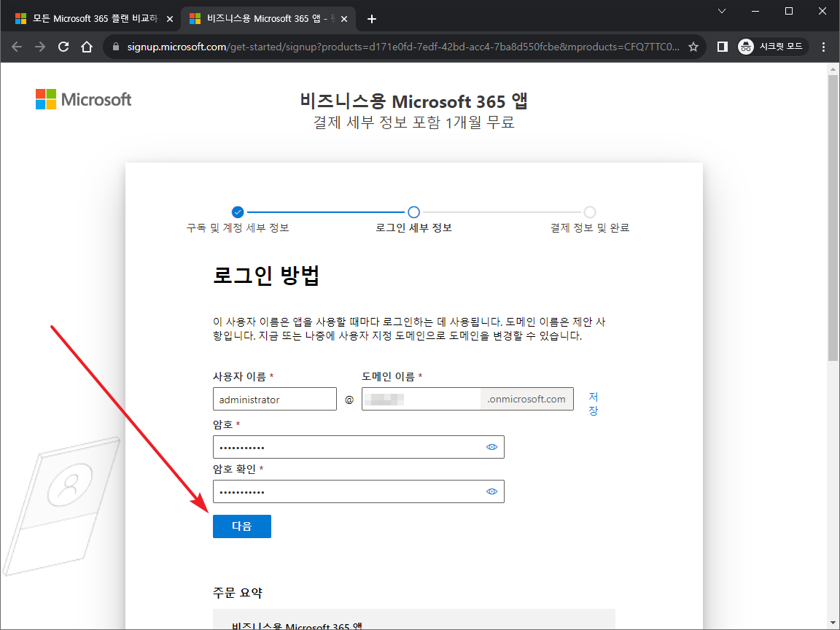Reload the signup page
Image resolution: width=840 pixels, height=630 pixels.
[63, 47]
